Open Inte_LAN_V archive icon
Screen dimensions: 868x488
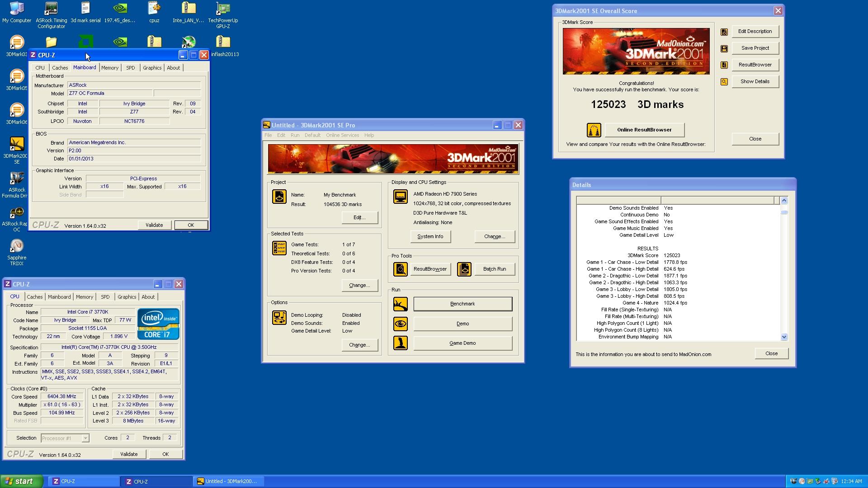189,12
